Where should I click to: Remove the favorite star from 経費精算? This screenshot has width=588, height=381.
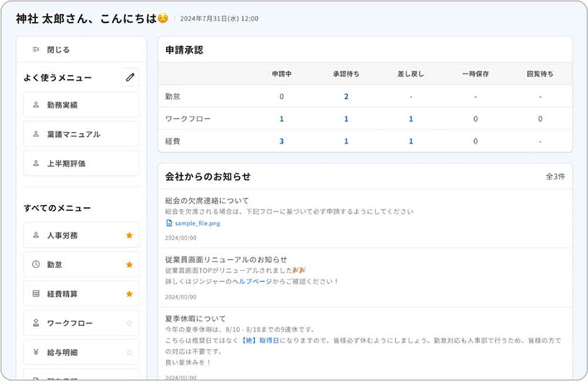pos(129,294)
